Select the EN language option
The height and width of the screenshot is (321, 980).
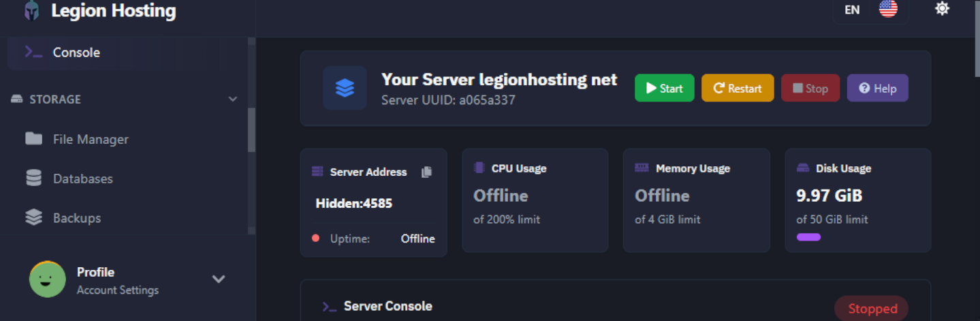click(852, 10)
